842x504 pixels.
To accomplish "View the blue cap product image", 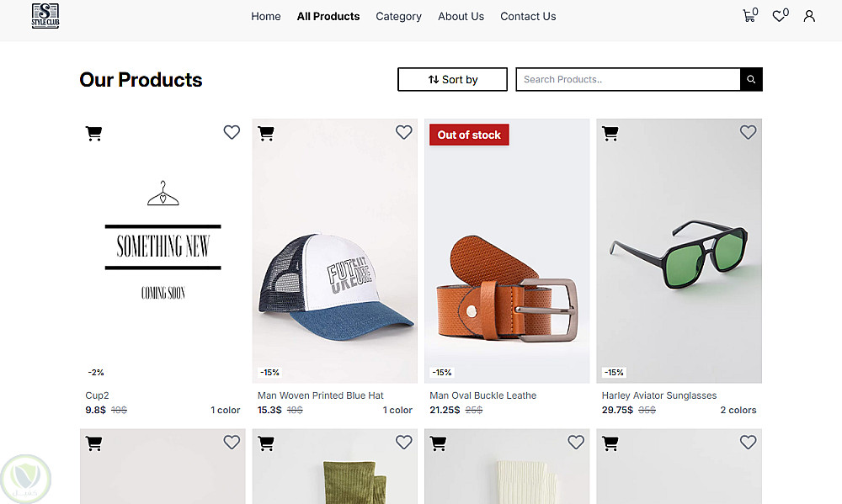I will point(334,269).
